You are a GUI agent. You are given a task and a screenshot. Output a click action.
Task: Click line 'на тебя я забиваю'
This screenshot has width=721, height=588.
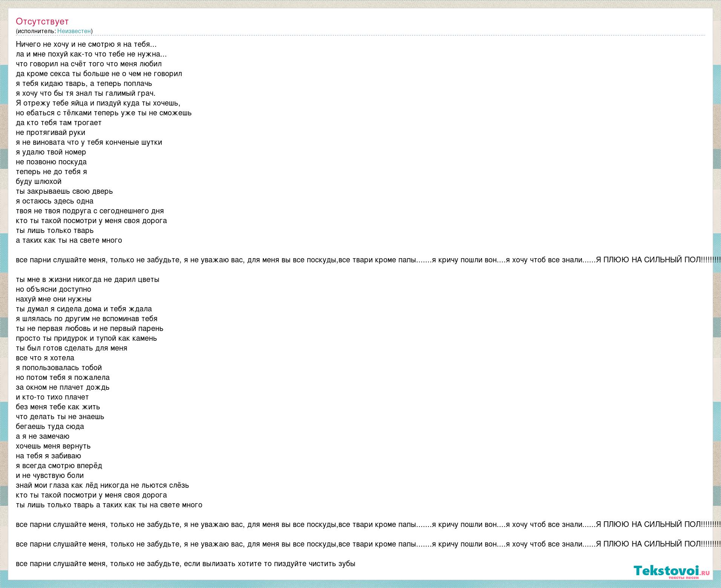[x=49, y=456]
